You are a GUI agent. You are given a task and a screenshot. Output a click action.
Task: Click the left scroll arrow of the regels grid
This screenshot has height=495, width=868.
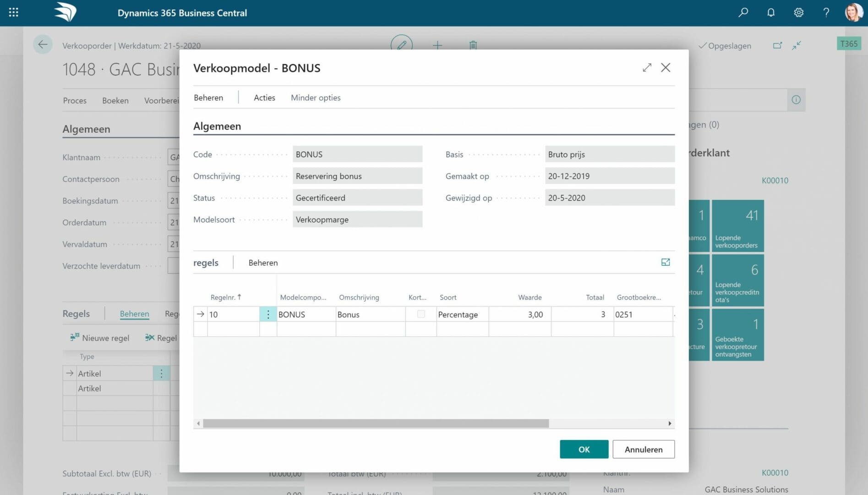pos(198,423)
